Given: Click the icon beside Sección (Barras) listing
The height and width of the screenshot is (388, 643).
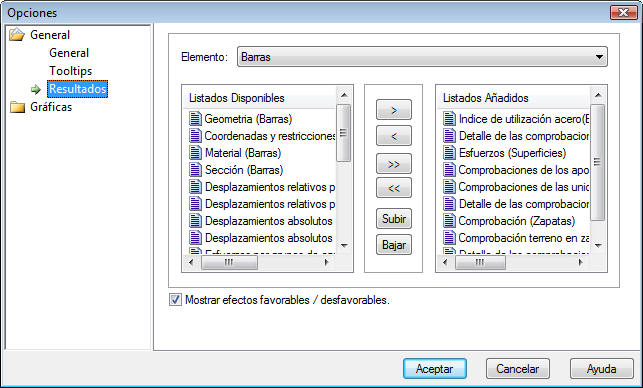Looking at the screenshot, I should pos(195,169).
